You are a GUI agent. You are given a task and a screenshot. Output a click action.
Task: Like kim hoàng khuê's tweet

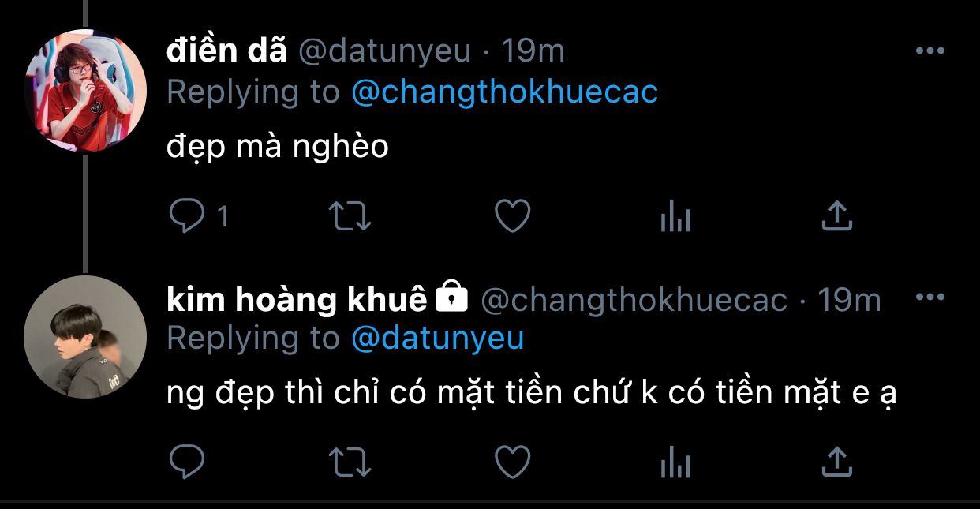(512, 462)
